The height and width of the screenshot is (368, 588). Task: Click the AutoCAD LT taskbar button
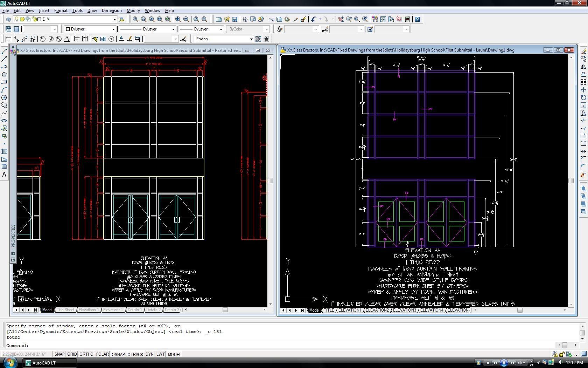[50, 363]
